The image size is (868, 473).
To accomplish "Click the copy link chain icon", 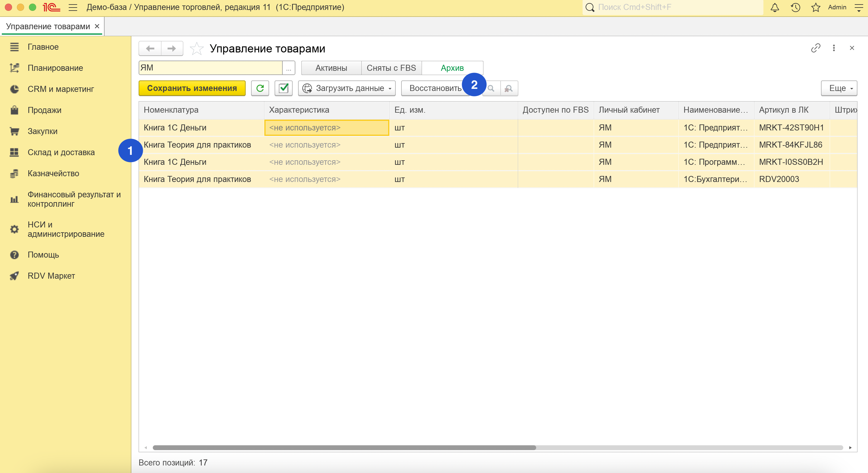I will [816, 48].
